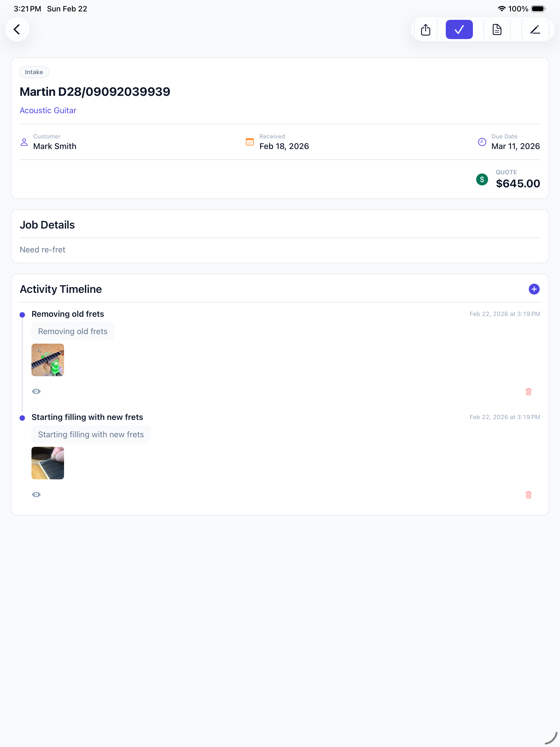Open the new frets photo thumbnail

click(x=47, y=463)
